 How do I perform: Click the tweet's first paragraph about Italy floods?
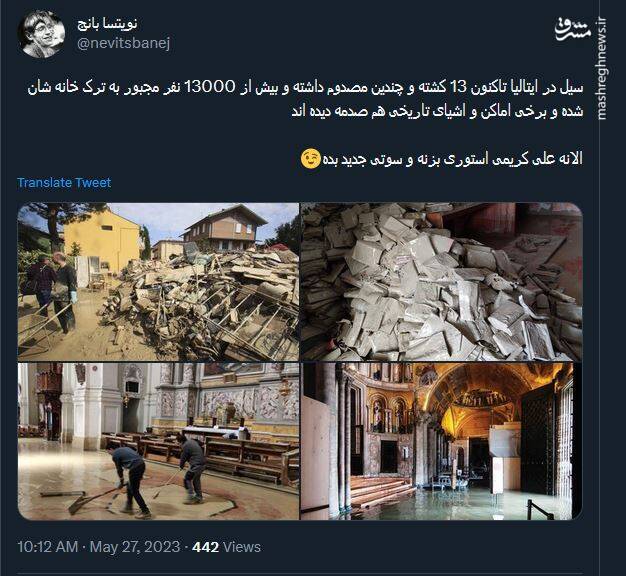coord(305,99)
